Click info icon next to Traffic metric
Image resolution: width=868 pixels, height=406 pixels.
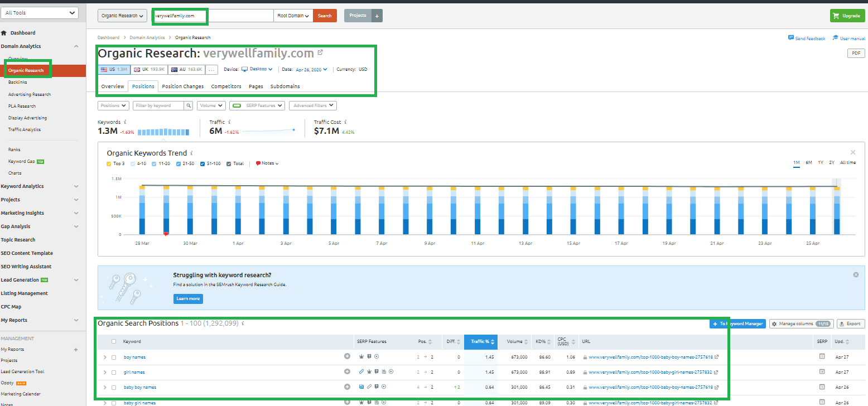click(230, 122)
